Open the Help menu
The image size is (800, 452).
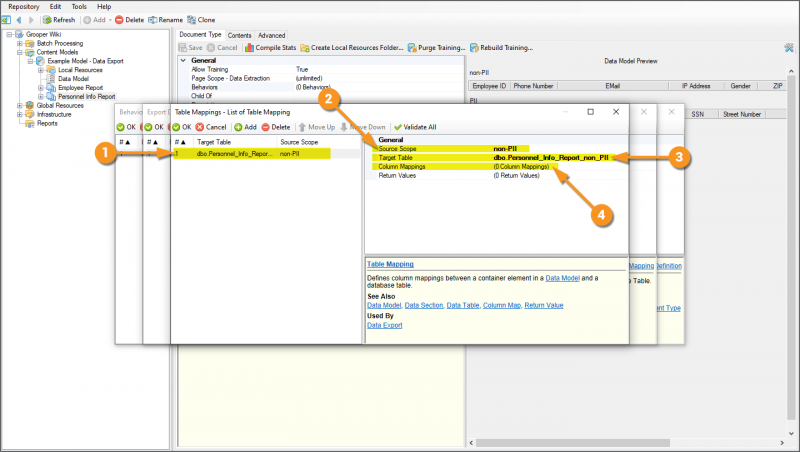point(104,7)
